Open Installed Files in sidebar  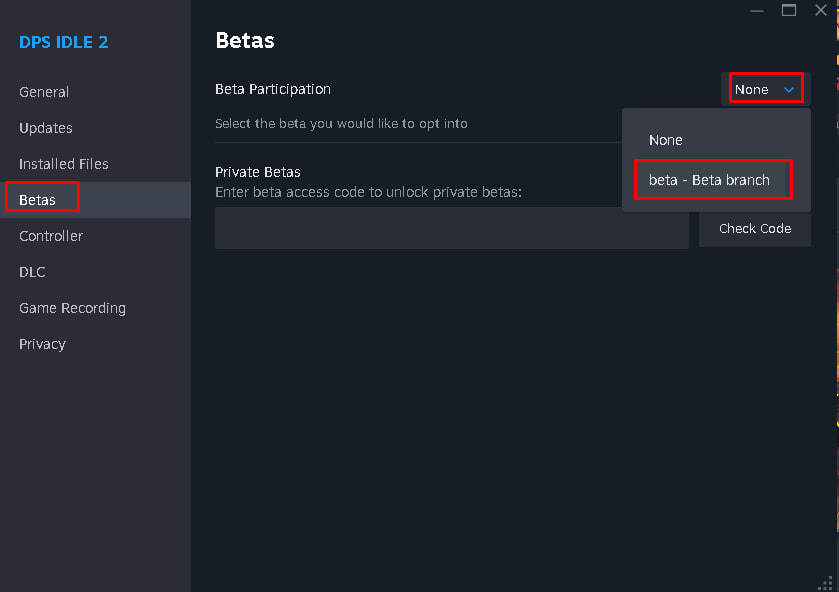[64, 164]
